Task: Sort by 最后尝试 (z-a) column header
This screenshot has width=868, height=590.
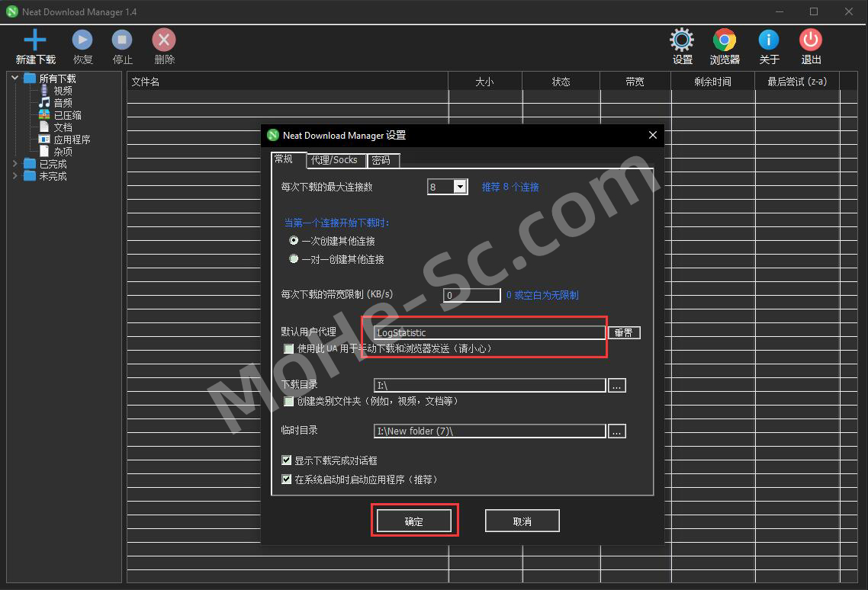Action: coord(797,82)
